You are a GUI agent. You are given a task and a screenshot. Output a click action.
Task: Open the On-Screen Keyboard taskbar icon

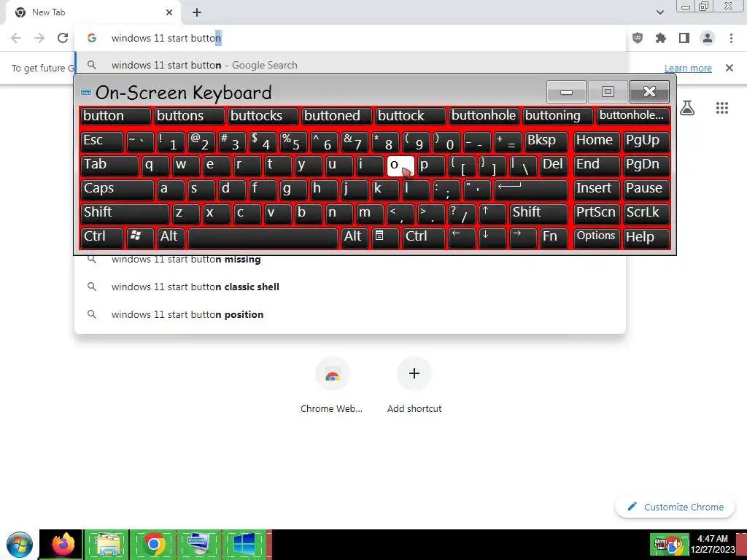click(199, 545)
